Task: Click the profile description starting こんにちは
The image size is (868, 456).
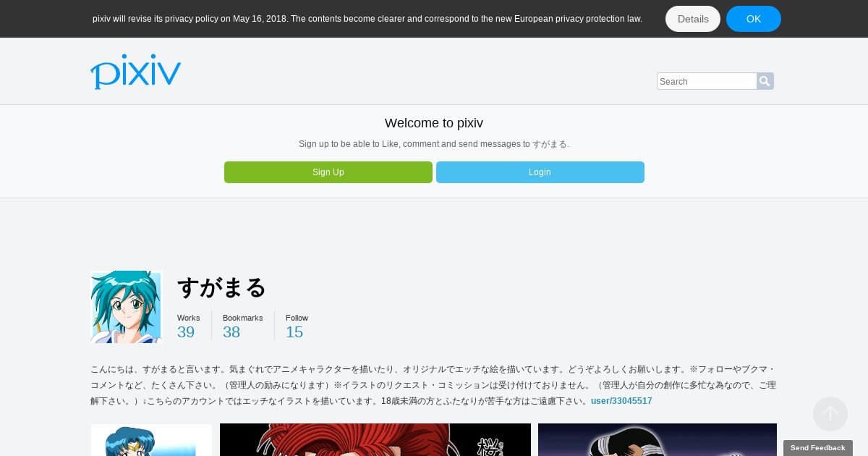Action: coord(433,385)
